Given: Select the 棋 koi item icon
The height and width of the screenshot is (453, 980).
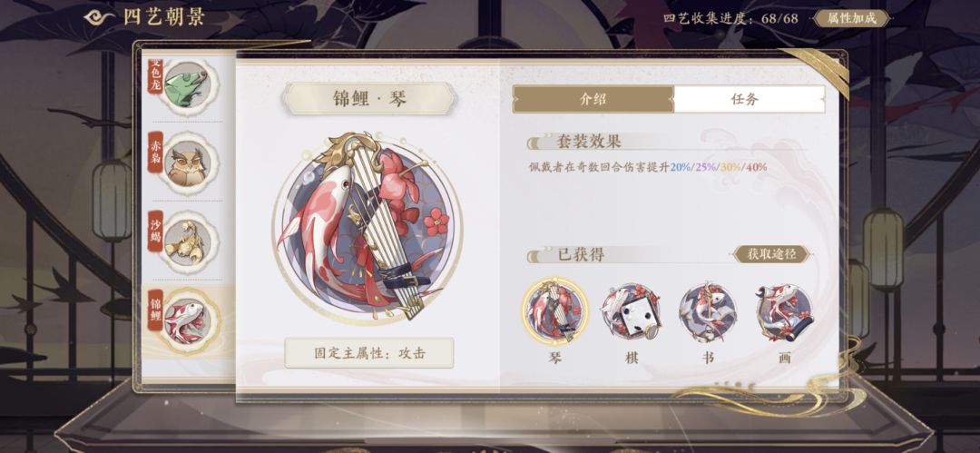Looking at the screenshot, I should coord(632,311).
